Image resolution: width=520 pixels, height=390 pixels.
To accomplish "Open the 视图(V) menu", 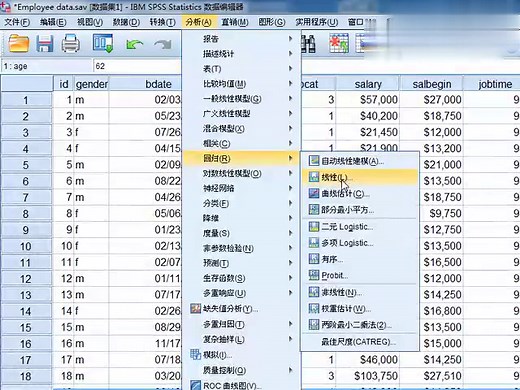I will click(x=90, y=22).
